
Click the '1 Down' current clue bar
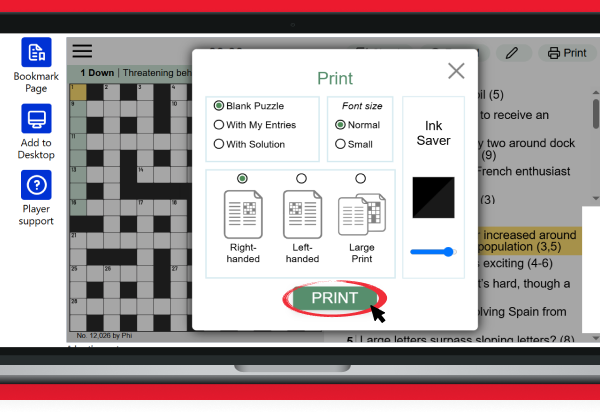click(x=130, y=73)
